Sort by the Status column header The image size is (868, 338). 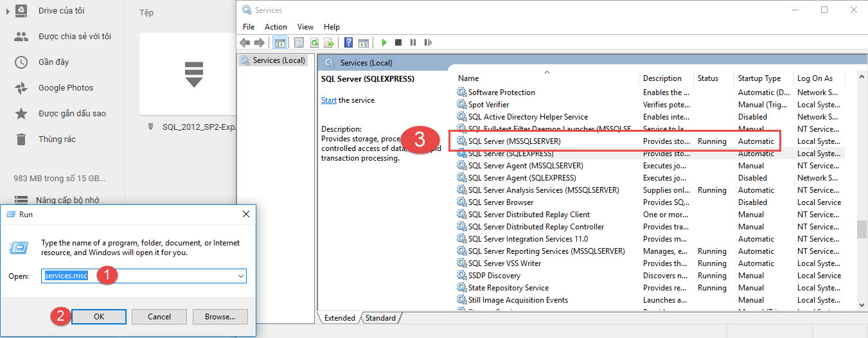pyautogui.click(x=714, y=78)
